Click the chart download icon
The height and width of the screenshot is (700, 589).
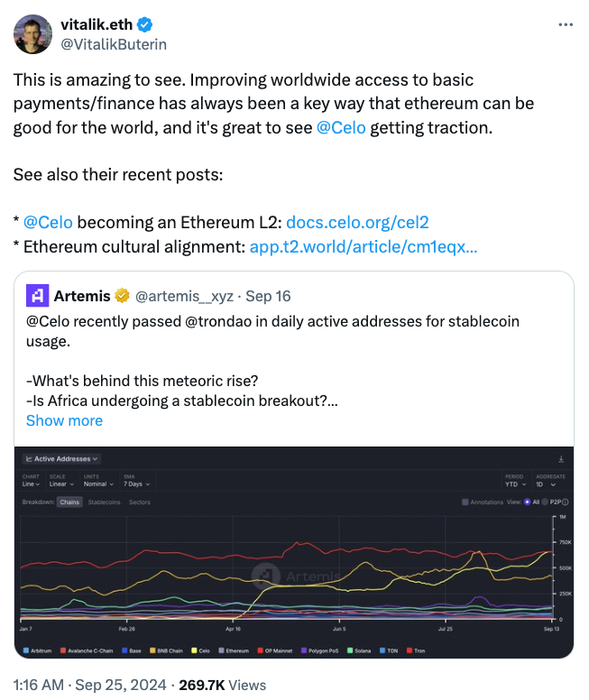[x=561, y=459]
